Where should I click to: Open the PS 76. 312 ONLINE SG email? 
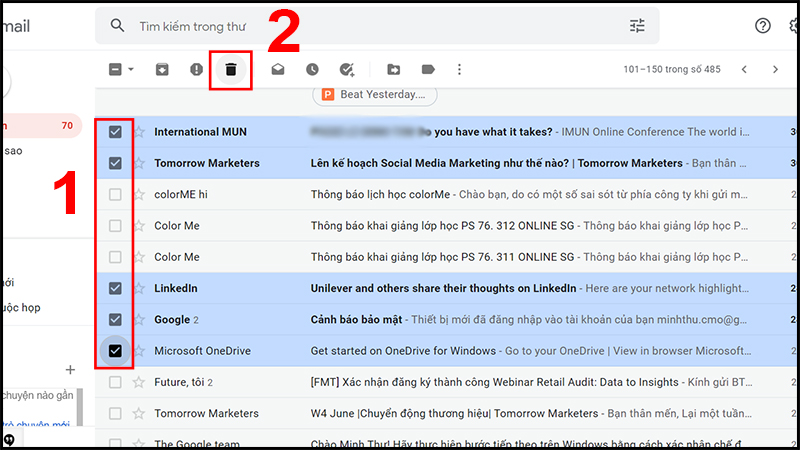click(442, 226)
